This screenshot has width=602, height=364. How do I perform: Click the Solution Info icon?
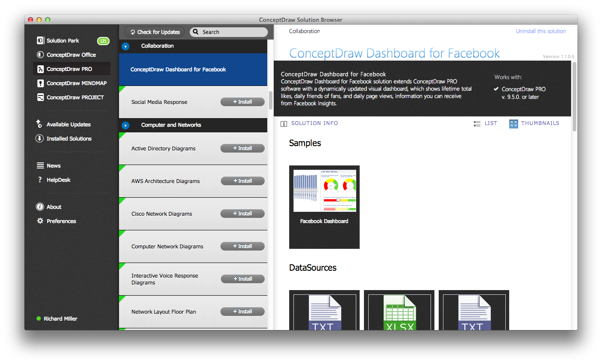[x=284, y=124]
